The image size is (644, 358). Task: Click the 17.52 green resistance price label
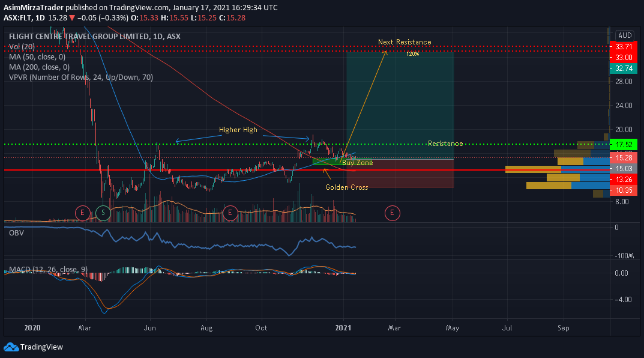tap(624, 145)
